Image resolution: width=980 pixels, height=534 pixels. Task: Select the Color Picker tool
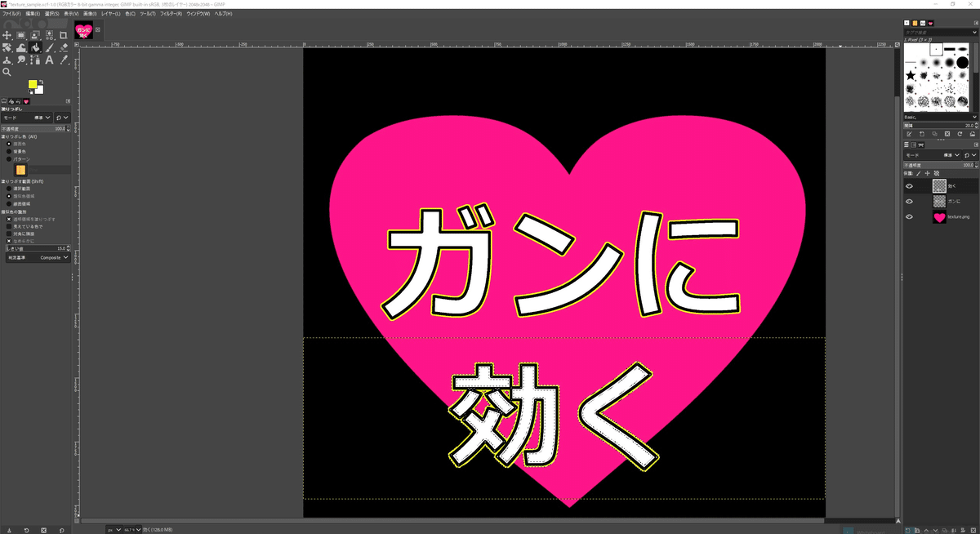click(x=63, y=60)
